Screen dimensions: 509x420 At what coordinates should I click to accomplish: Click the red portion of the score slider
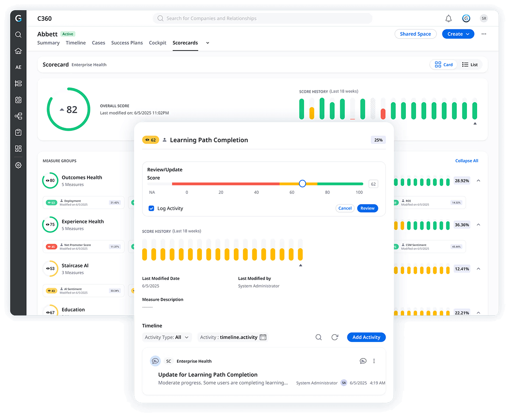pyautogui.click(x=225, y=184)
